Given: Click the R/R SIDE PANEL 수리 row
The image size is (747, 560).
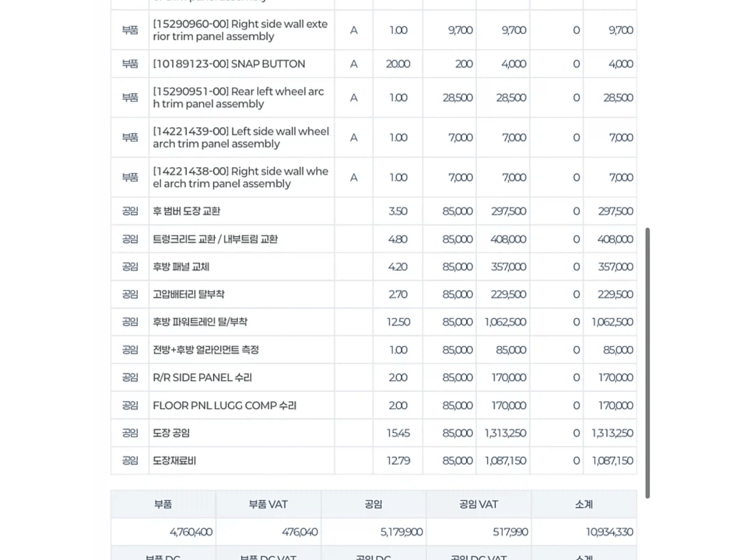Looking at the screenshot, I should [374, 377].
